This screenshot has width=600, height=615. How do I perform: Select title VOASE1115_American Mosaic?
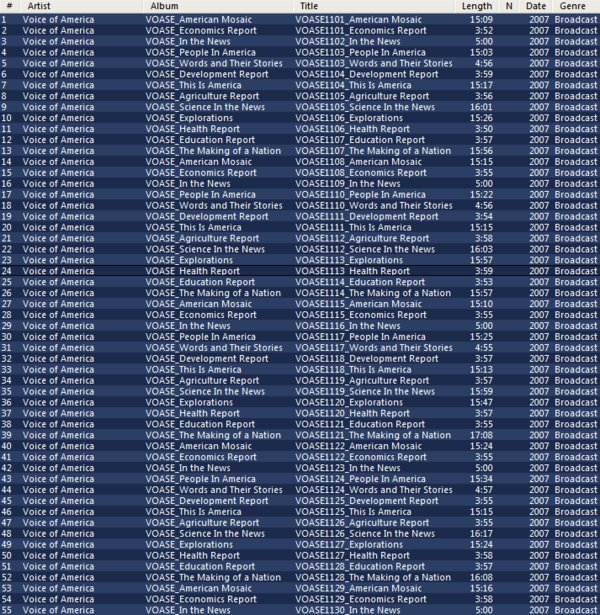coord(358,304)
